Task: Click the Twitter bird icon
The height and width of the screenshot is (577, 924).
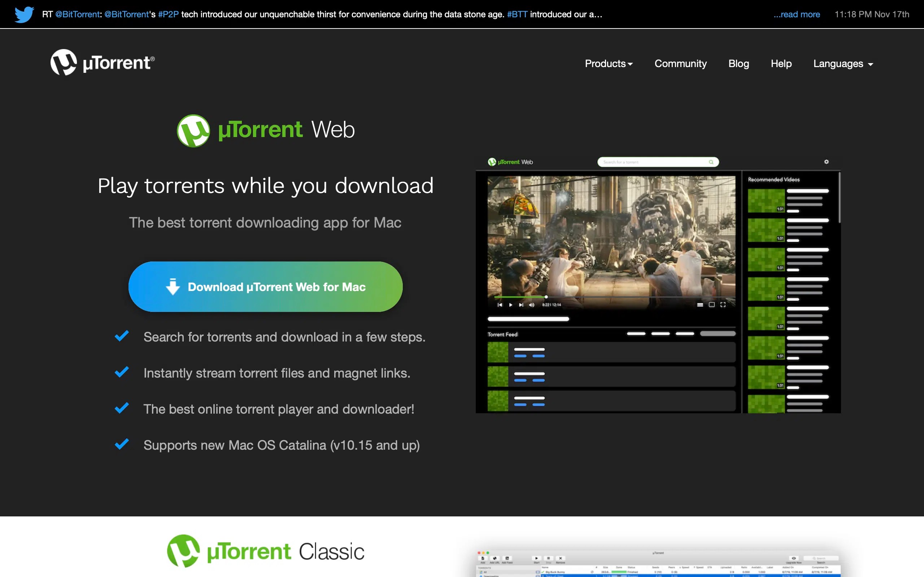Action: (24, 14)
